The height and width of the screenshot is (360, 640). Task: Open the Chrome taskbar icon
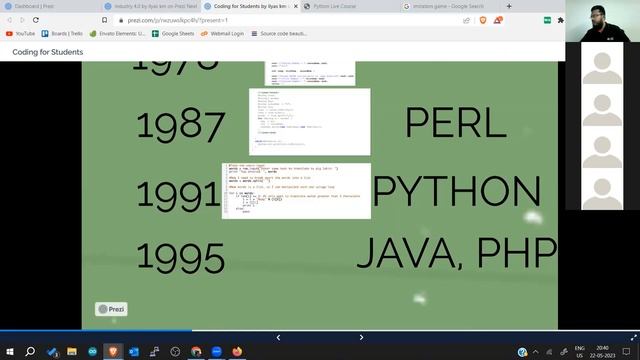click(196, 351)
